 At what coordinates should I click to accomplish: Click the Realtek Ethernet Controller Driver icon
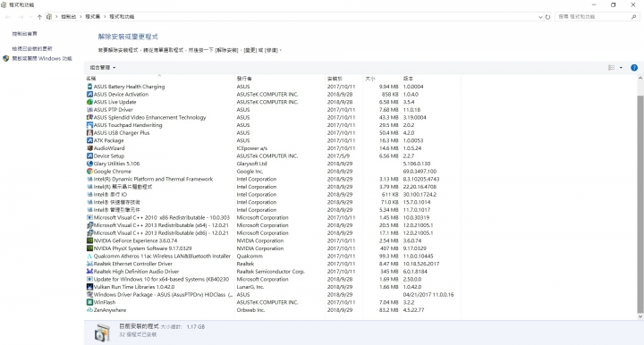click(90, 264)
